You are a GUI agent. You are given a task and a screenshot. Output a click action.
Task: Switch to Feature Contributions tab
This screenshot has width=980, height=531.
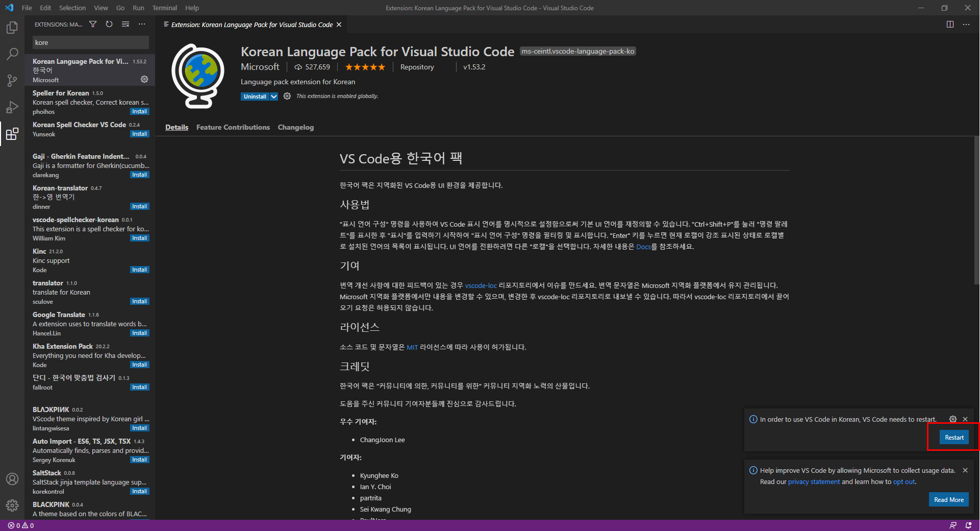233,127
